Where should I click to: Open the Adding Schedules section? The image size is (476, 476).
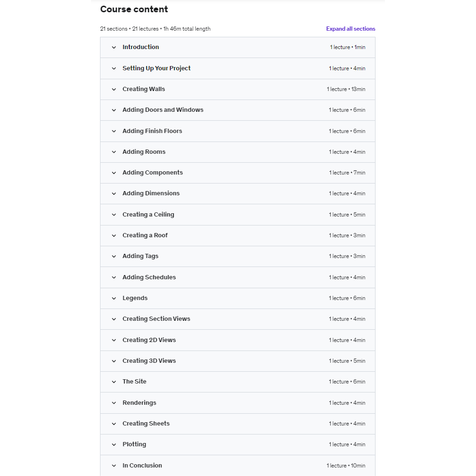[x=149, y=277]
